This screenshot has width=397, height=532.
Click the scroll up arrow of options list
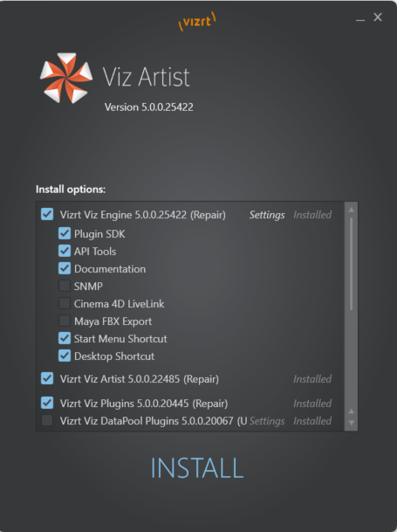coord(352,210)
